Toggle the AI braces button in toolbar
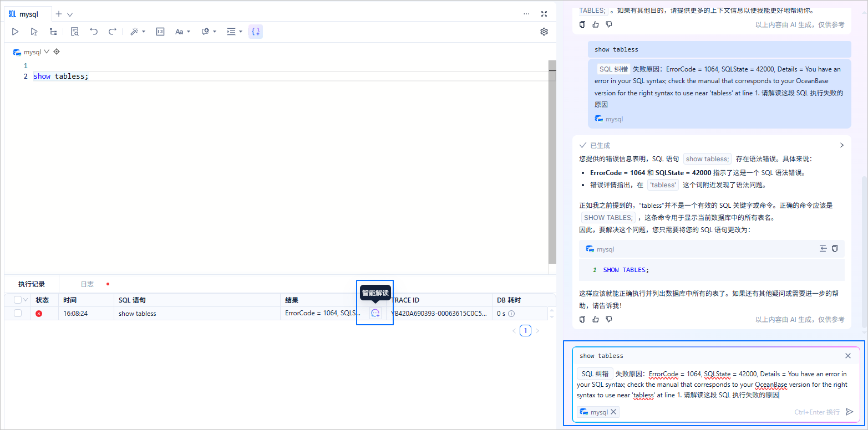Viewport: 868px width, 430px height. pos(255,32)
